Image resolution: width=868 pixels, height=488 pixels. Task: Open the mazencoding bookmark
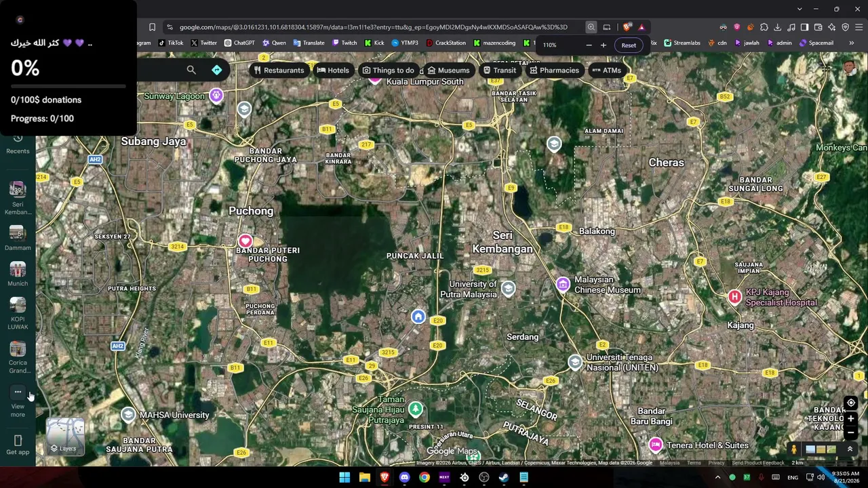tap(495, 43)
